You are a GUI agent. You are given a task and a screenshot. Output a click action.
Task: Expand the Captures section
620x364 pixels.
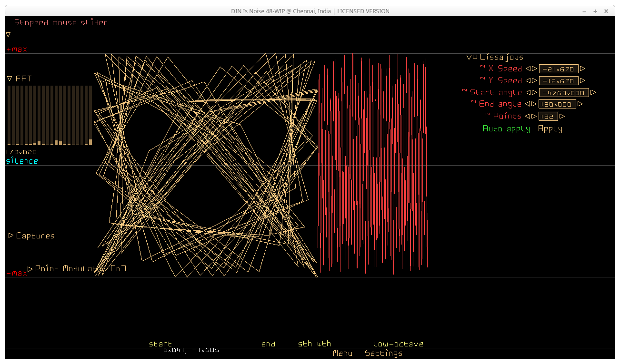11,236
